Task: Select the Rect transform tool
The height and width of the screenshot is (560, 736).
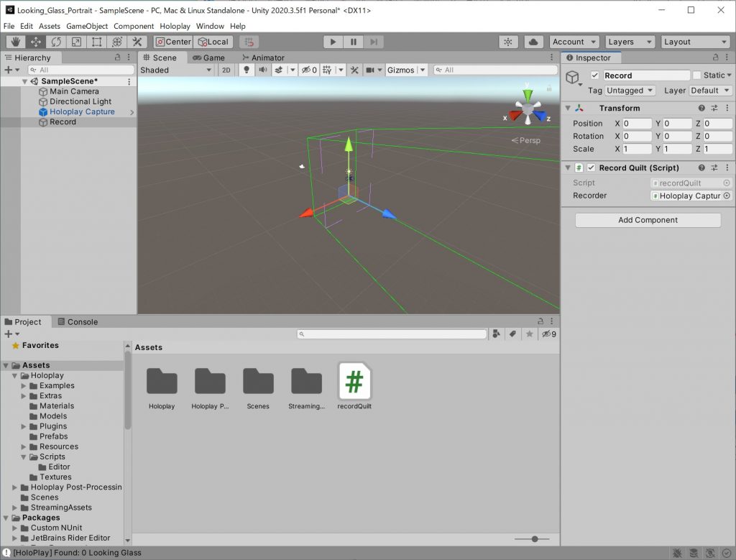Action: click(96, 42)
